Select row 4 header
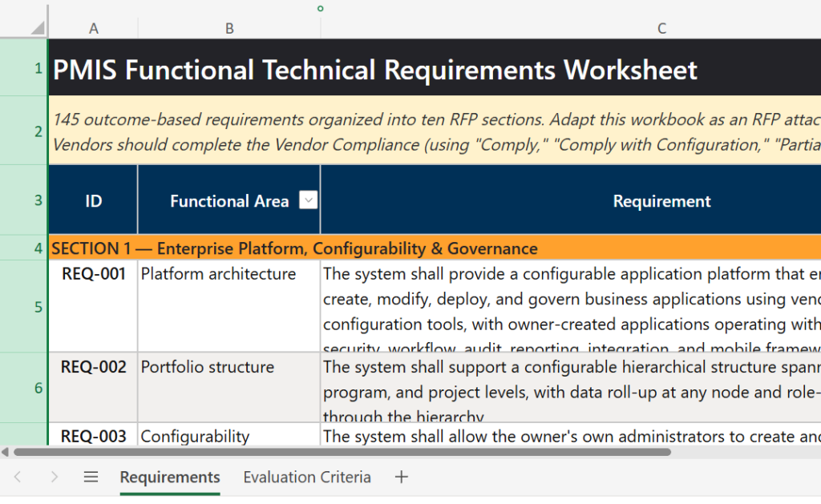Image resolution: width=821 pixels, height=504 pixels. [x=23, y=248]
